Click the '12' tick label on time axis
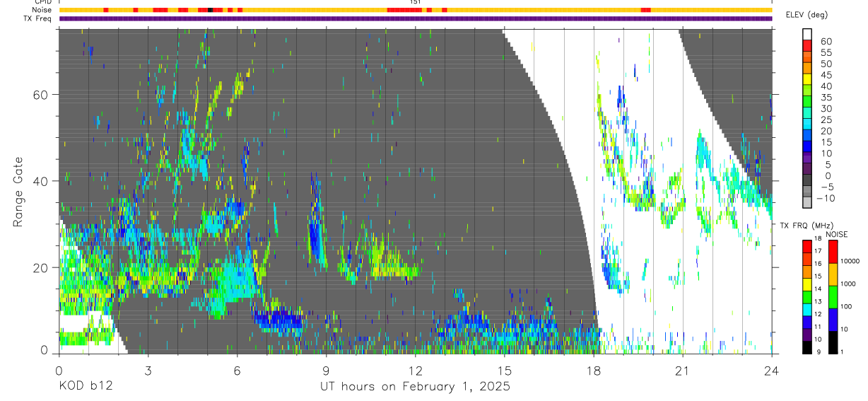 [x=415, y=371]
